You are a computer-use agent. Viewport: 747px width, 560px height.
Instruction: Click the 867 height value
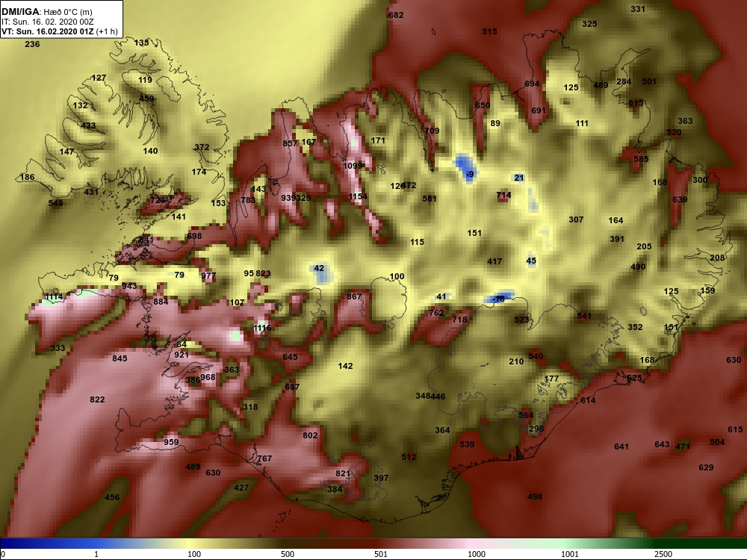(354, 296)
